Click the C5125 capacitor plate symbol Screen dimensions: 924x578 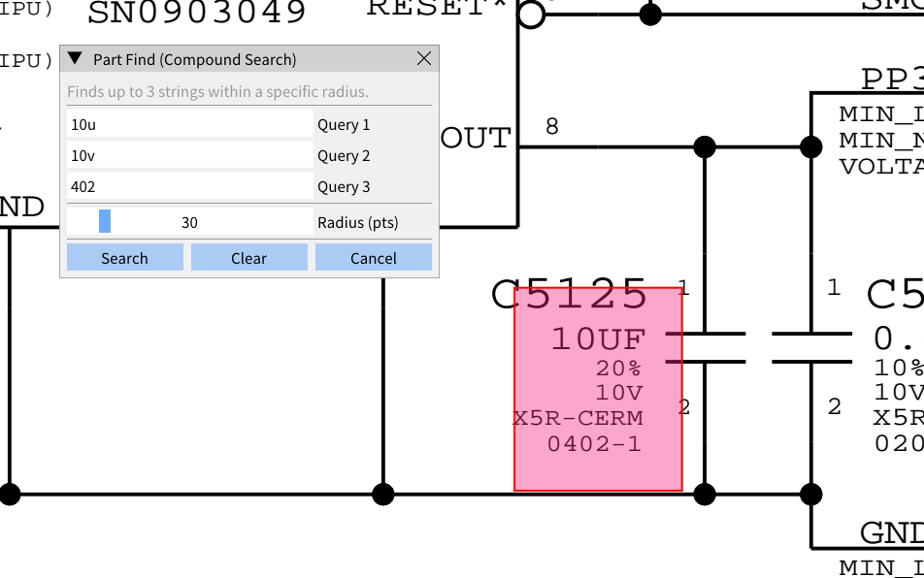[706, 347]
